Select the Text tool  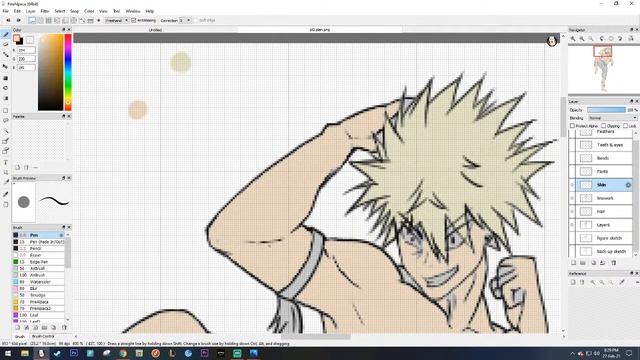click(x=6, y=162)
